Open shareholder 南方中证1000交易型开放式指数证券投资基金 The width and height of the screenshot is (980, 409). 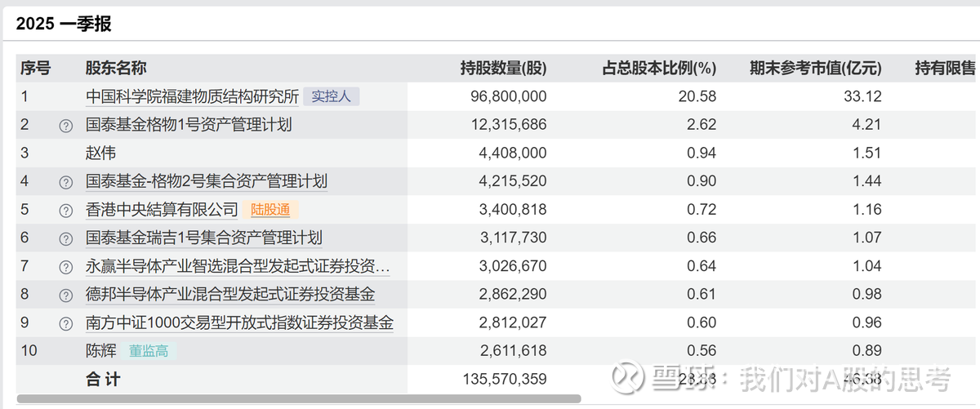[239, 322]
